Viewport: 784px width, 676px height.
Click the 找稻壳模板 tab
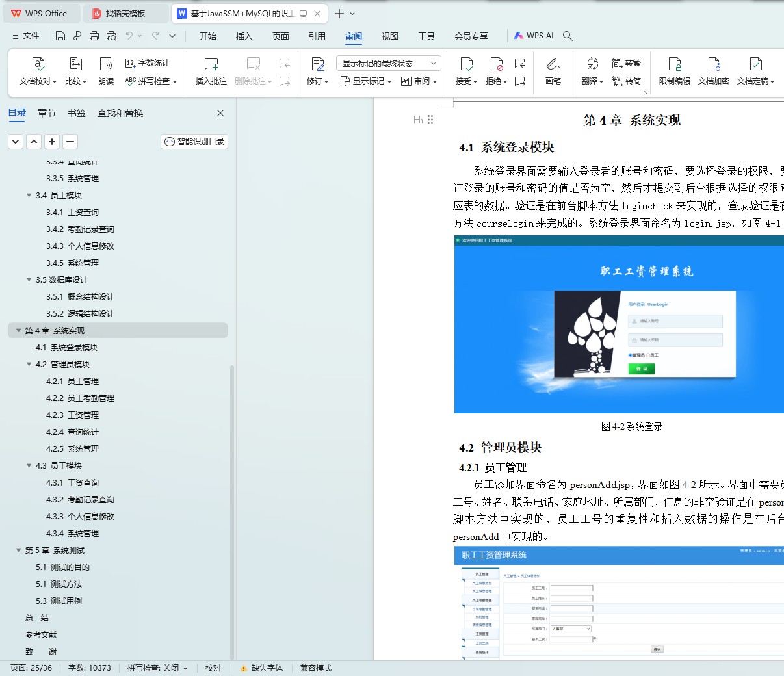click(126, 13)
